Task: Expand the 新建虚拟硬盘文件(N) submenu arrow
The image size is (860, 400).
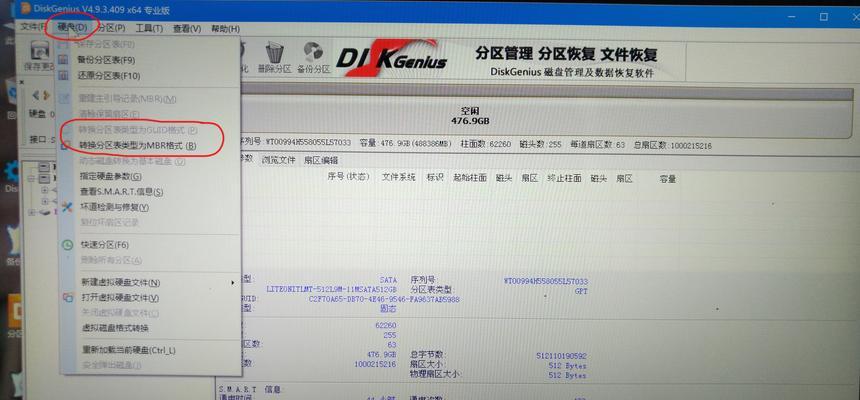Action: tap(233, 283)
